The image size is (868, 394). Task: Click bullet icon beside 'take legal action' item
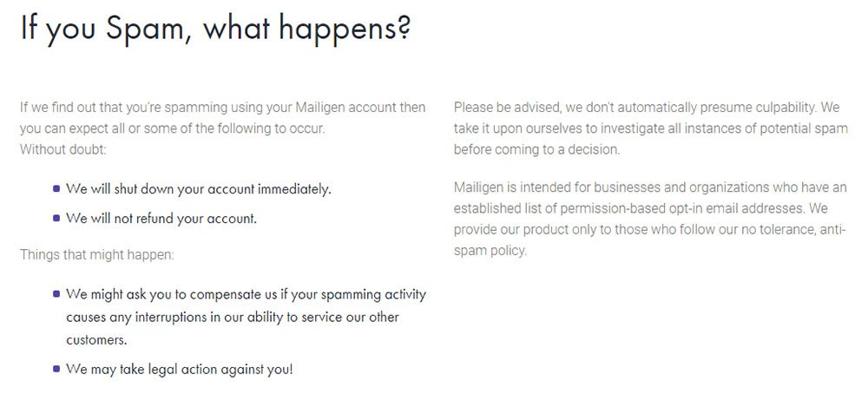coord(56,369)
